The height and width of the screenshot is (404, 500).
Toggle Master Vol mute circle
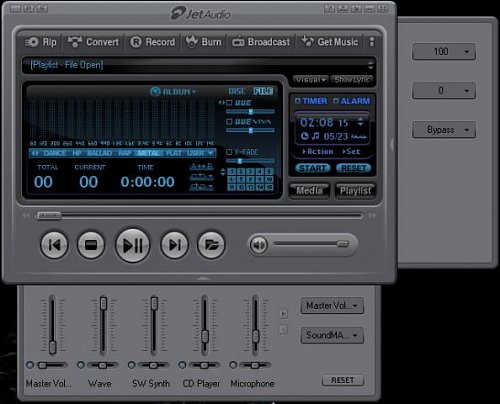(x=30, y=365)
